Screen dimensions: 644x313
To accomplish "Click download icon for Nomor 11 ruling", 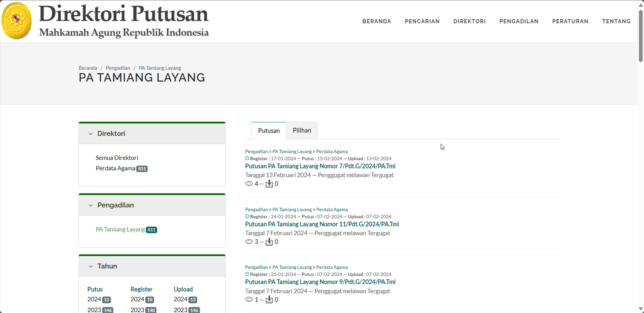I will [x=269, y=242].
